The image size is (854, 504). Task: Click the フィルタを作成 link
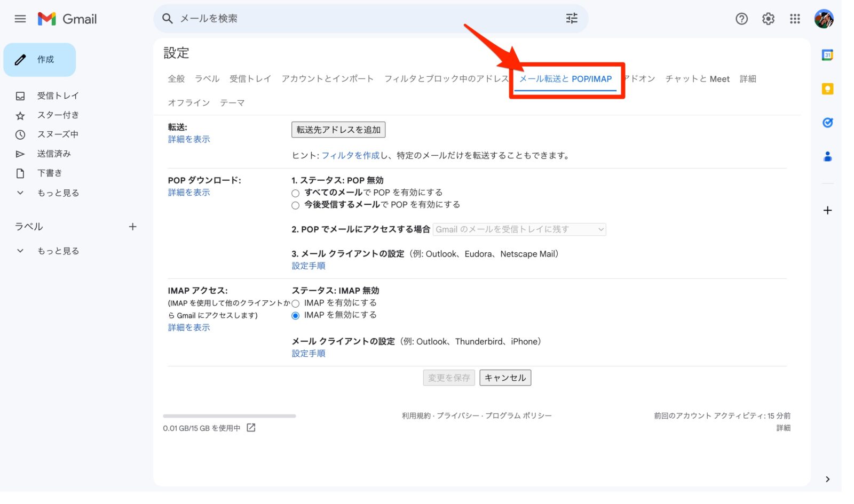pos(351,156)
